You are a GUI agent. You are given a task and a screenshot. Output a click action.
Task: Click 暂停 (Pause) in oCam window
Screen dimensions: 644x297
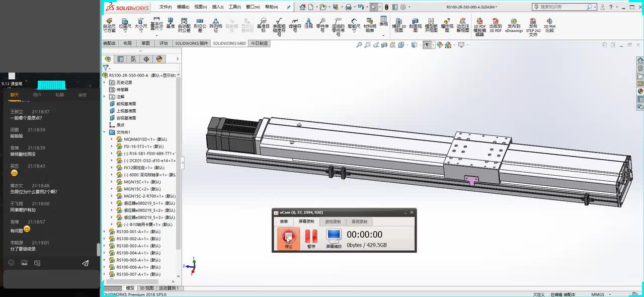pyautogui.click(x=311, y=239)
